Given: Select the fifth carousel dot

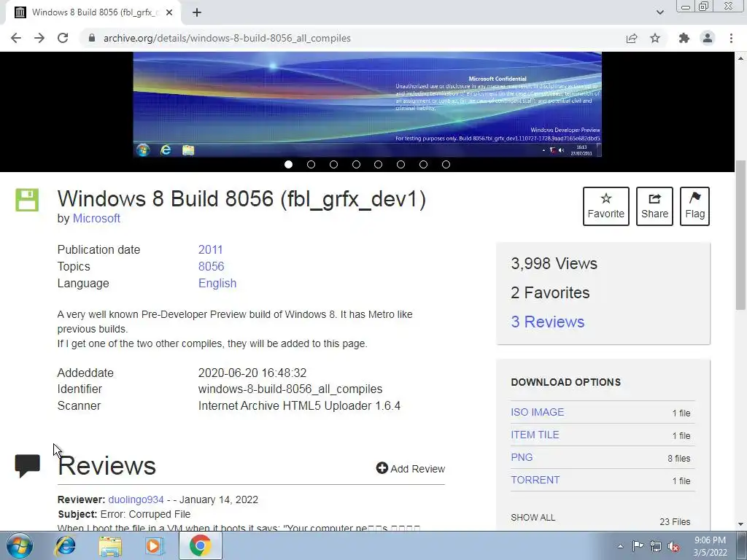Looking at the screenshot, I should coord(379,164).
